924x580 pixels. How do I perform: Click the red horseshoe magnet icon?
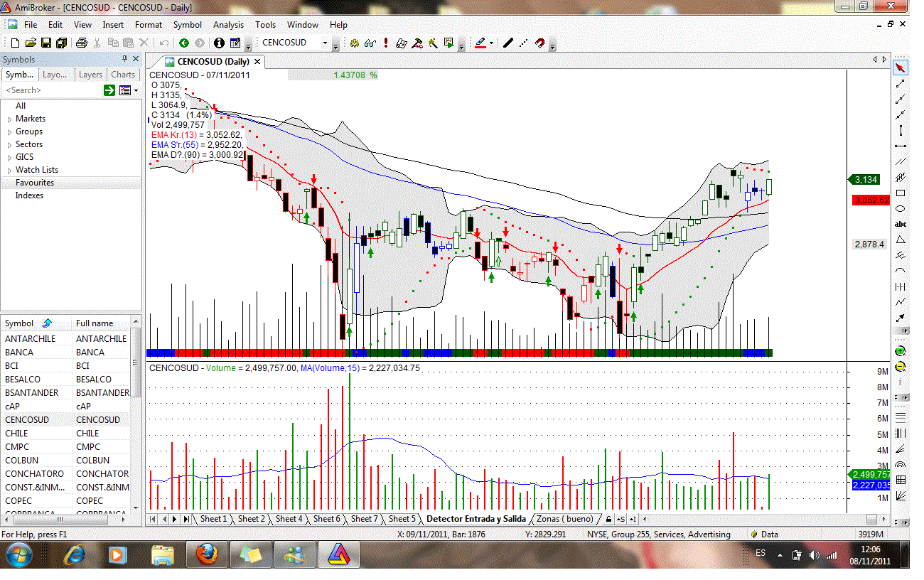[539, 43]
